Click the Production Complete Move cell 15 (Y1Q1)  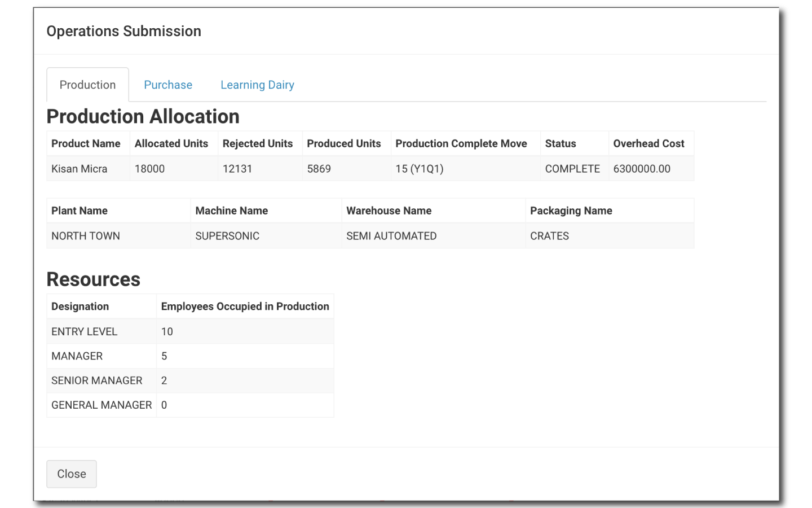[420, 168]
